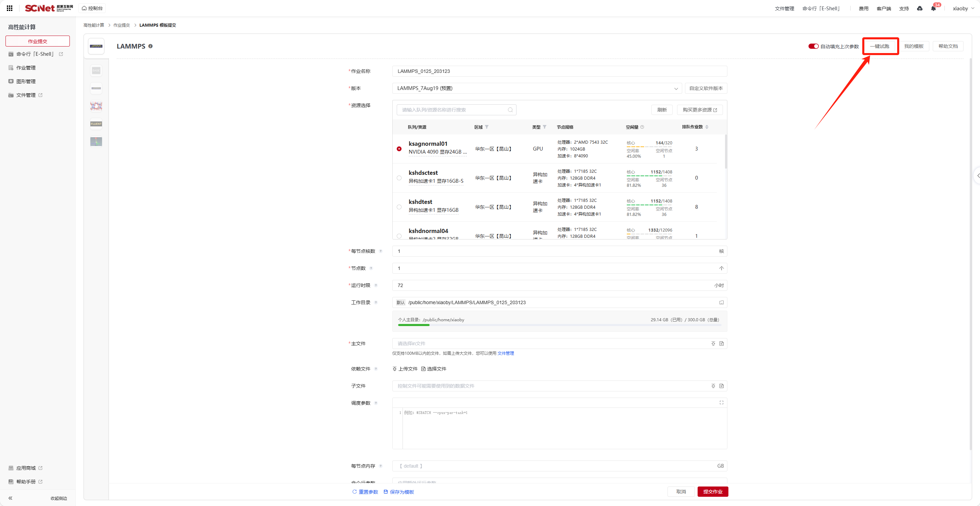Click the console home button in header
This screenshot has height=506, width=980.
click(x=92, y=8)
